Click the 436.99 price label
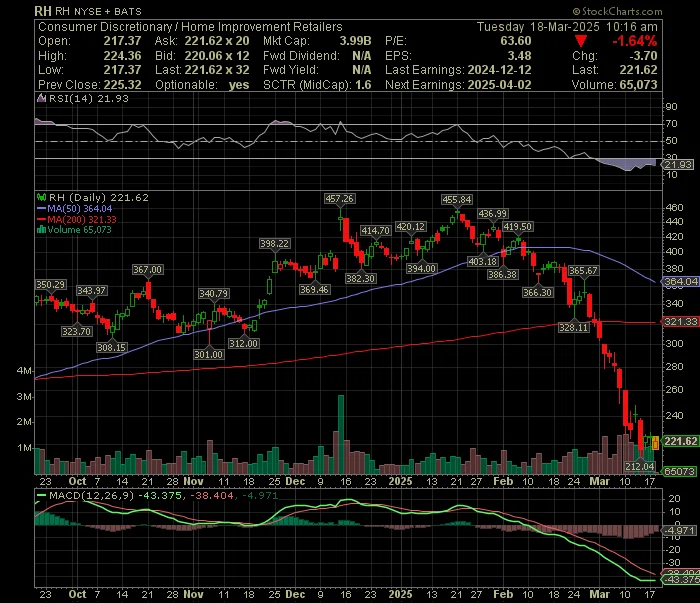The height and width of the screenshot is (603, 700). pyautogui.click(x=492, y=214)
